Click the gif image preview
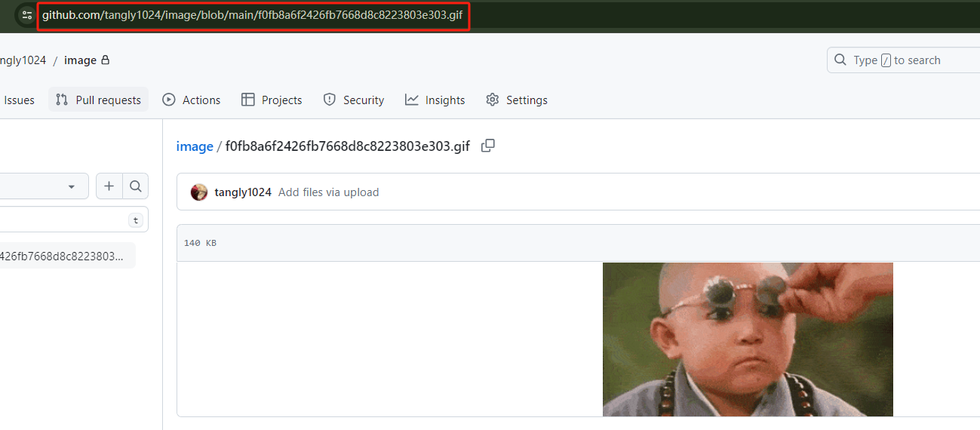Screen dimensions: 980x430 click(748, 339)
